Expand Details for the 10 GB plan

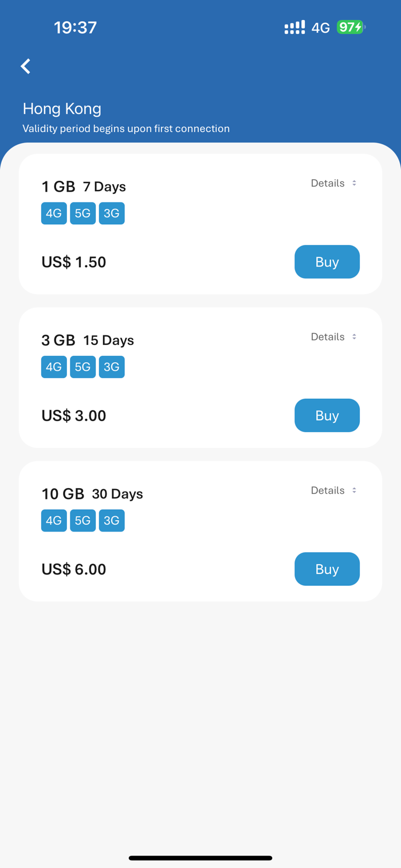(x=333, y=490)
